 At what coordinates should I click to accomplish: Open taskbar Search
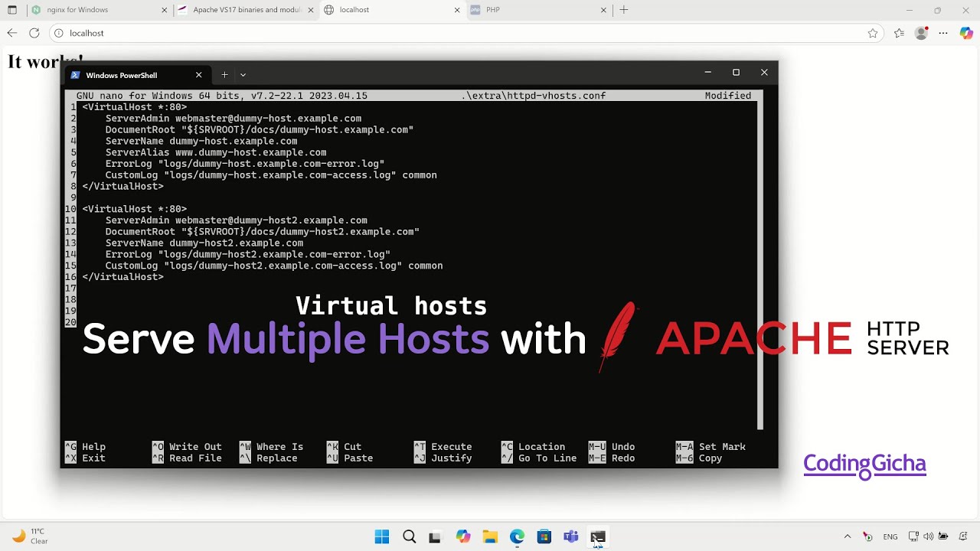[x=409, y=536]
